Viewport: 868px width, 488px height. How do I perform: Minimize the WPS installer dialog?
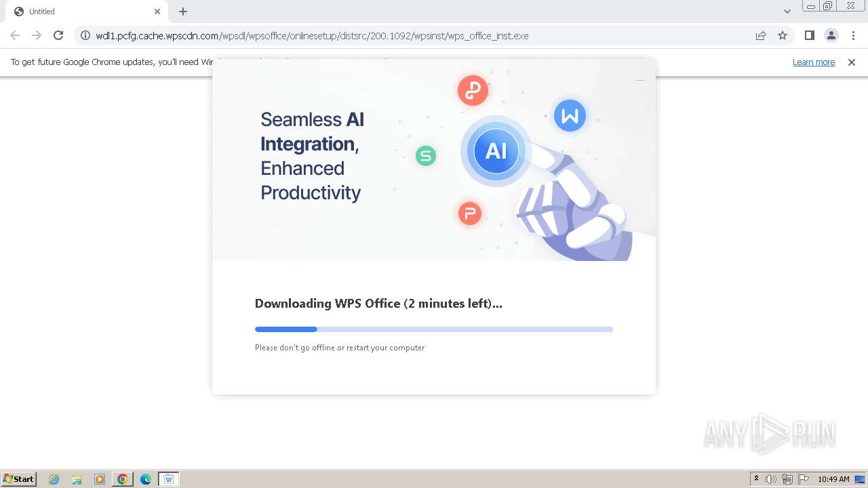pyautogui.click(x=639, y=80)
